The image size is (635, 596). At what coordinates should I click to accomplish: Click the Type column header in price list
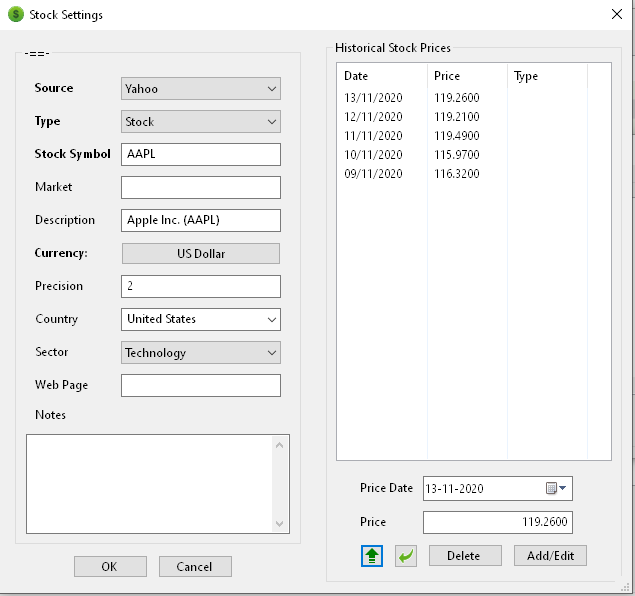click(x=548, y=76)
